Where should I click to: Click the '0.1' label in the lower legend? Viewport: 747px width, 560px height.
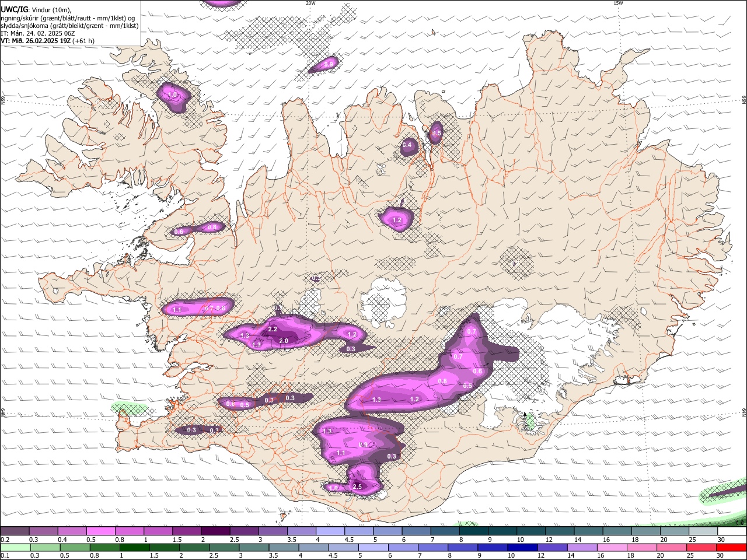coord(5,556)
